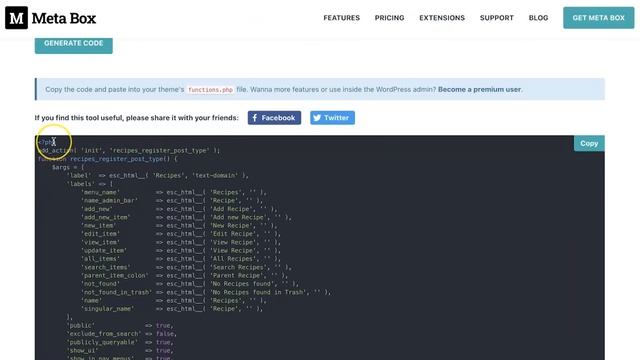The height and width of the screenshot is (360, 640).
Task: Click the 'search_items' code line
Action: pos(186,267)
